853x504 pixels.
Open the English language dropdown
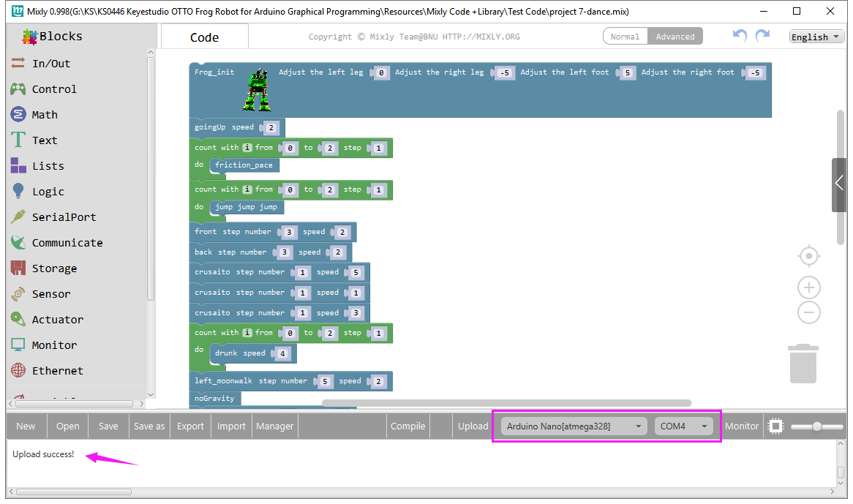(816, 37)
